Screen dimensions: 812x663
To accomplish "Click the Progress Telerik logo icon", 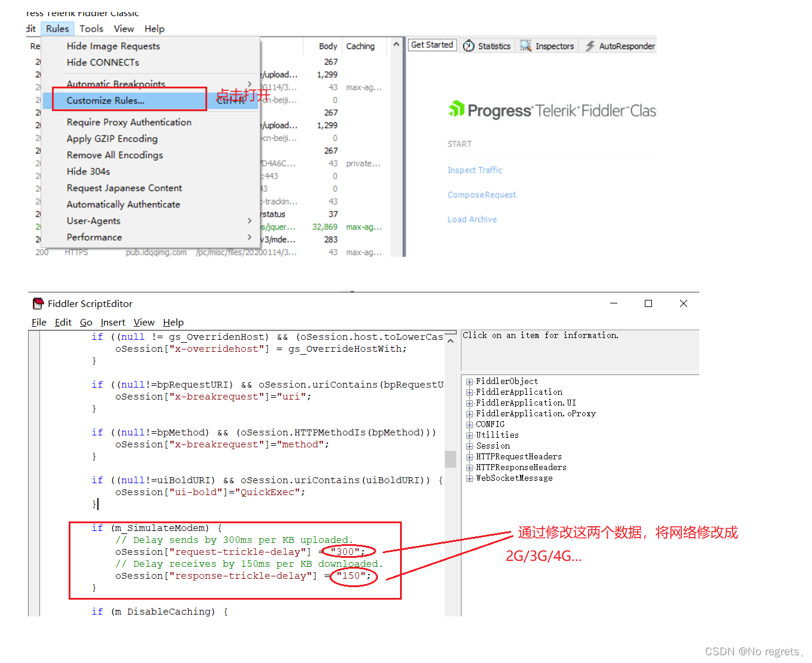I will click(x=457, y=109).
